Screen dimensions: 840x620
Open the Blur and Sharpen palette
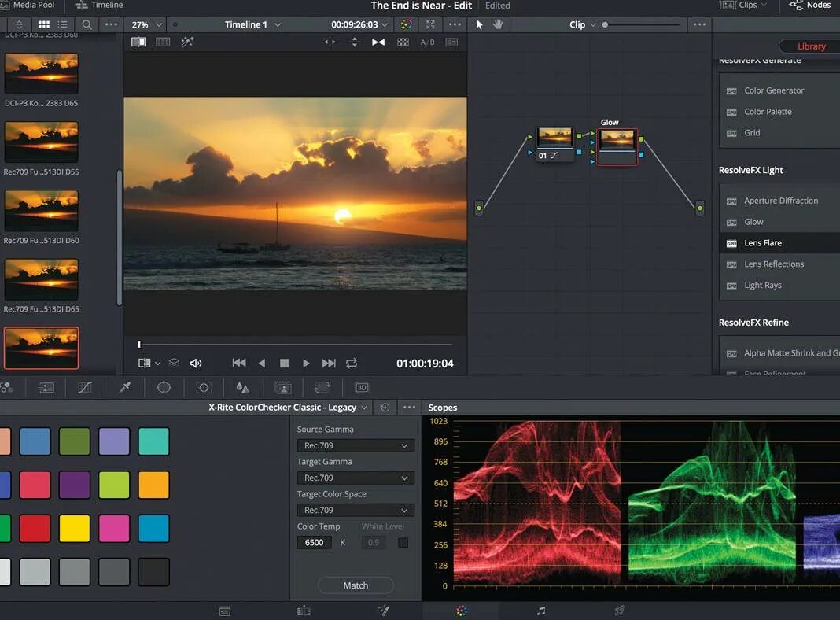click(243, 387)
